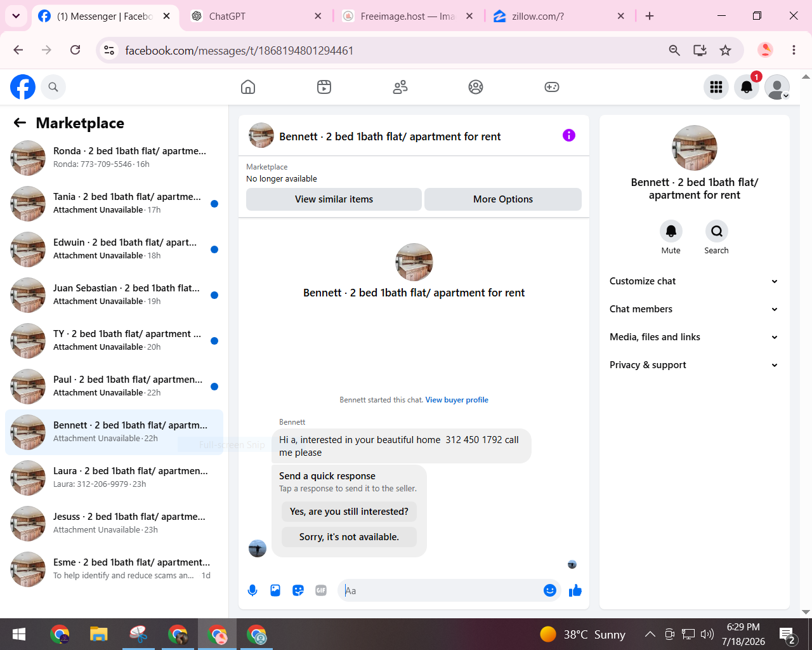
Task: Open Facebook notifications bell
Action: 747,87
